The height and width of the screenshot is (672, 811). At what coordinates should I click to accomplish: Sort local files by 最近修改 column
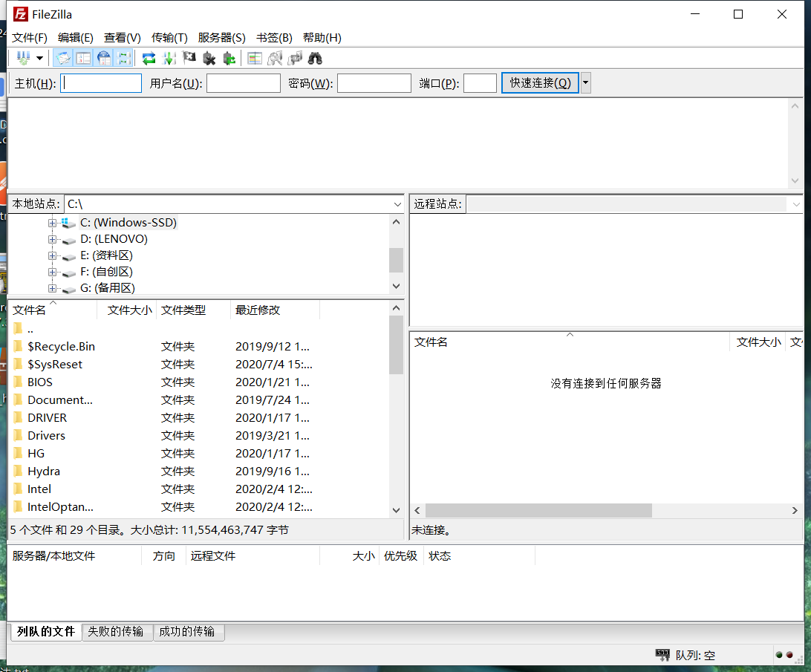coord(275,310)
